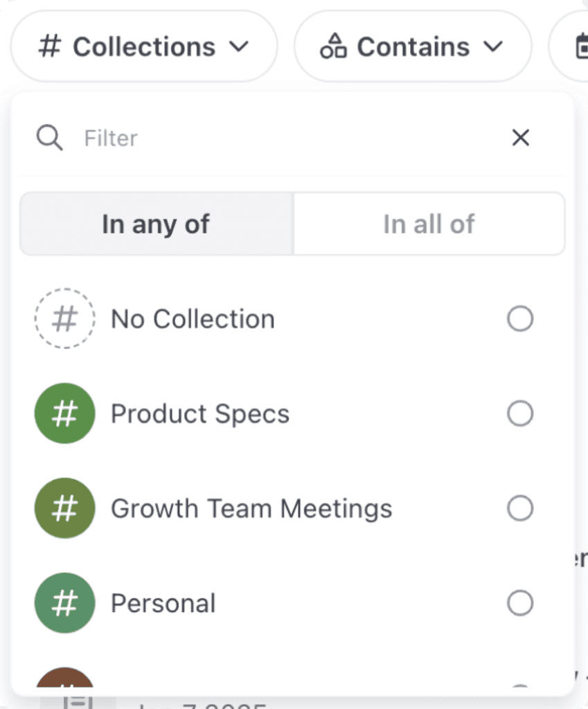
Task: Click the hash symbol on the Collections button
Action: [x=50, y=46]
